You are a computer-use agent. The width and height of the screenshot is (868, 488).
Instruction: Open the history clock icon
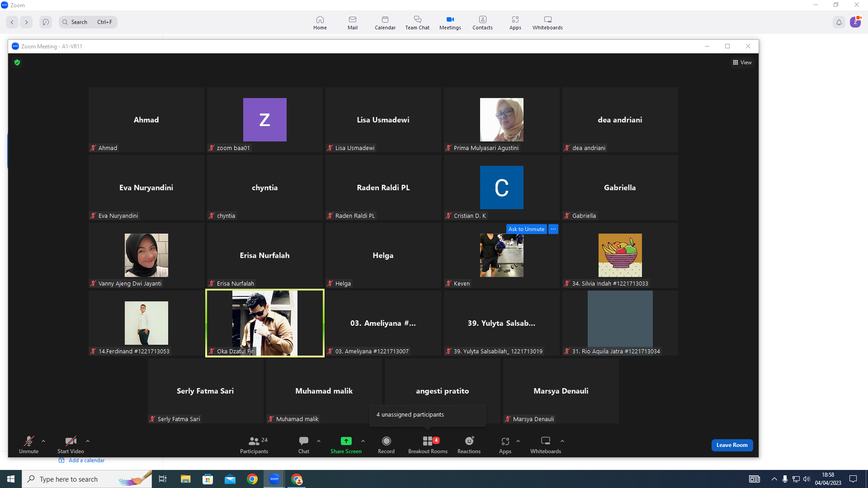(46, 22)
